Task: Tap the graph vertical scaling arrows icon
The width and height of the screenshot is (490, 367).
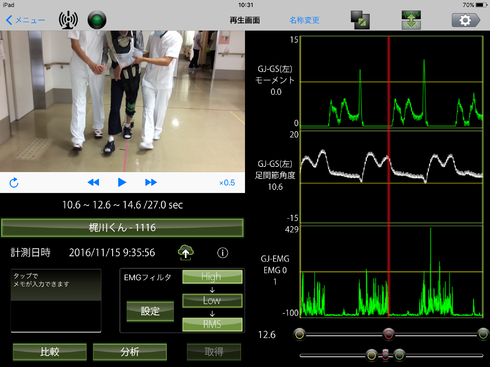Action: pyautogui.click(x=411, y=20)
